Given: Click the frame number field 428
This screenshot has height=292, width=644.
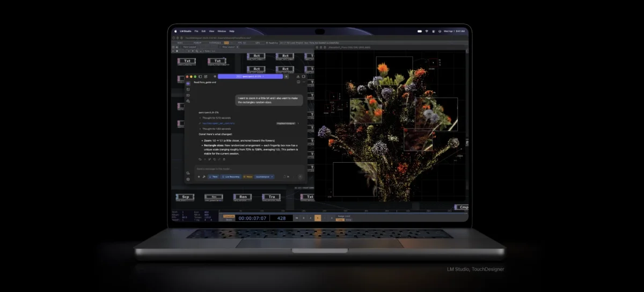Looking at the screenshot, I should pyautogui.click(x=281, y=218).
